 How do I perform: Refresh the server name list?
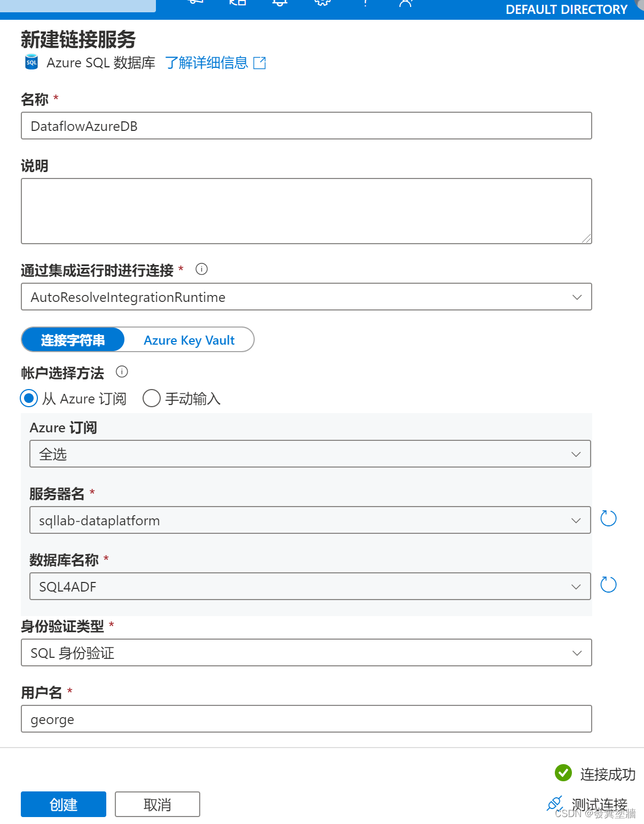coord(608,518)
